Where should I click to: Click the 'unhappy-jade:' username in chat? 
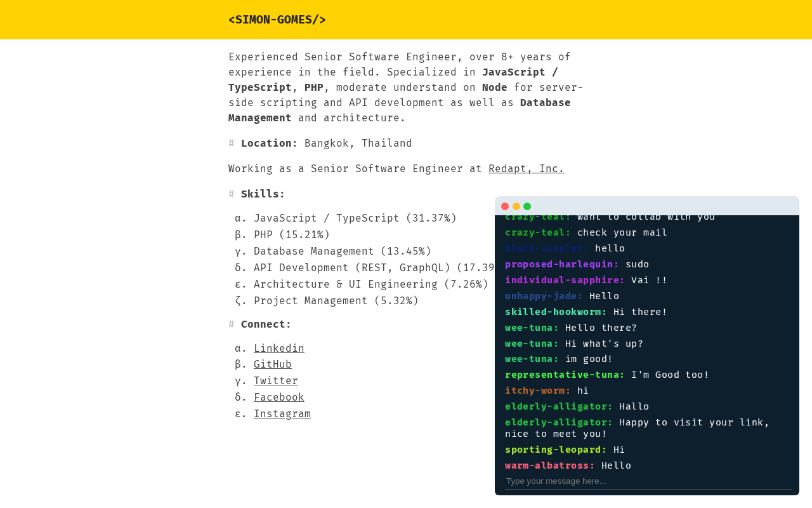click(544, 296)
